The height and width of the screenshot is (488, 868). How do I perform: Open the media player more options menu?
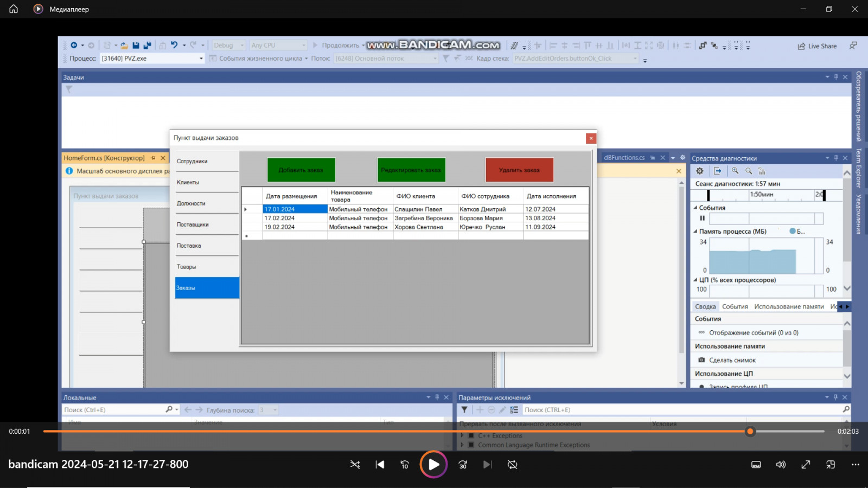[x=856, y=465]
